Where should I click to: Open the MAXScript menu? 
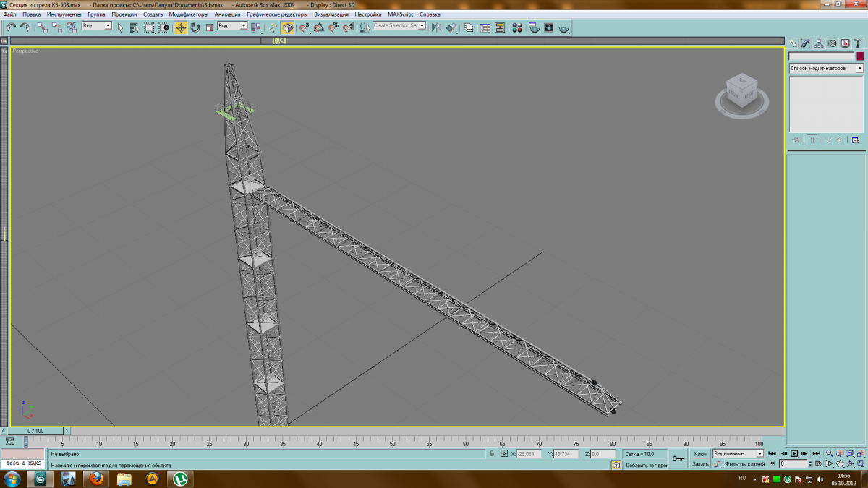pos(401,14)
